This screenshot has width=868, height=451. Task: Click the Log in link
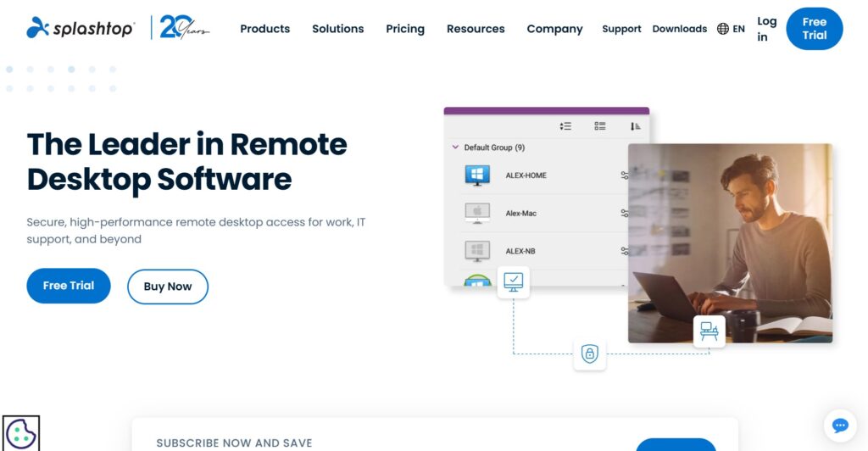[766, 29]
